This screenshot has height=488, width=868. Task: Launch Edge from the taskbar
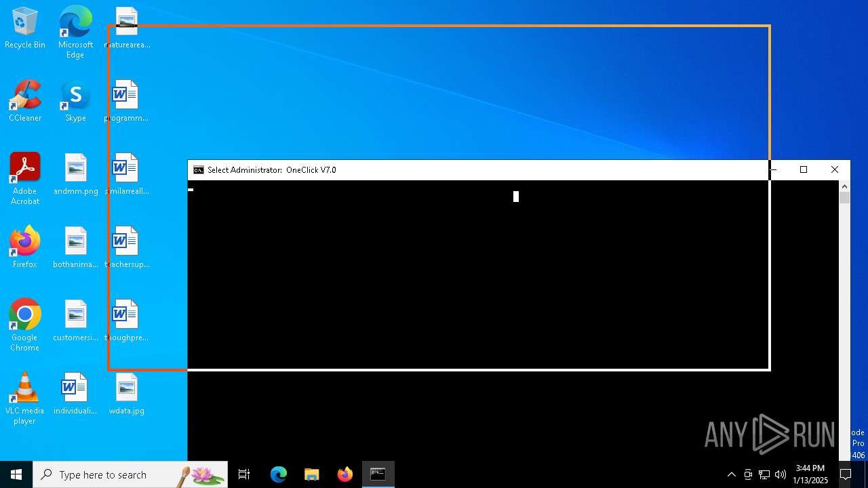pos(279,474)
